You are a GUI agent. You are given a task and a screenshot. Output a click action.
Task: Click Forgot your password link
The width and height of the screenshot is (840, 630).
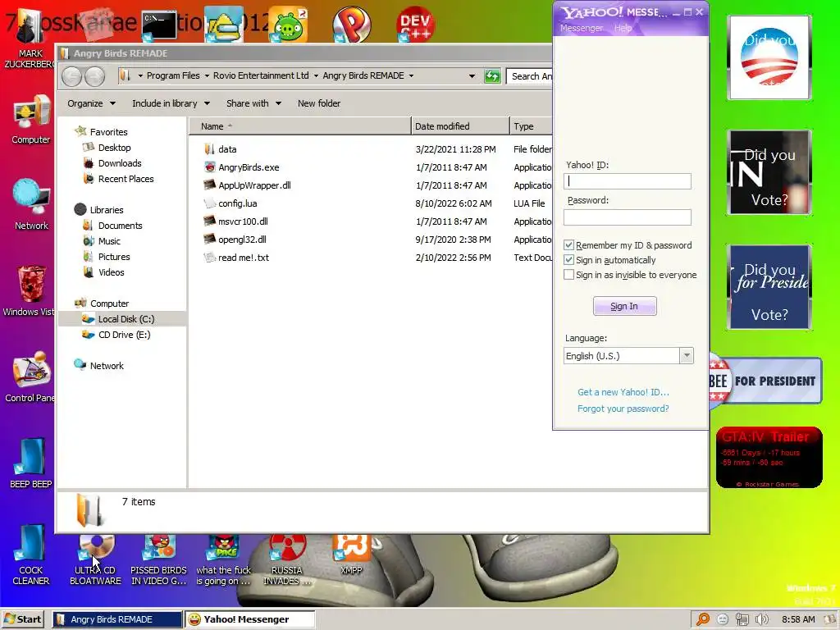623,409
